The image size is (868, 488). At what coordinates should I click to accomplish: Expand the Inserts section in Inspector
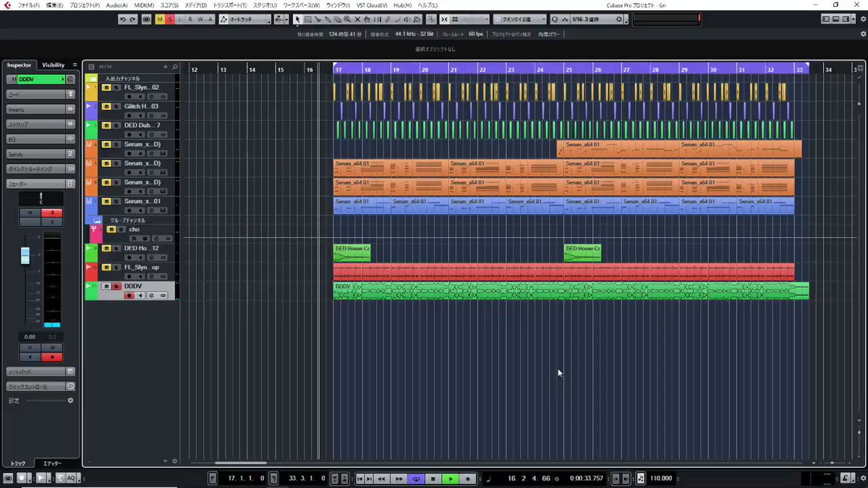click(41, 109)
